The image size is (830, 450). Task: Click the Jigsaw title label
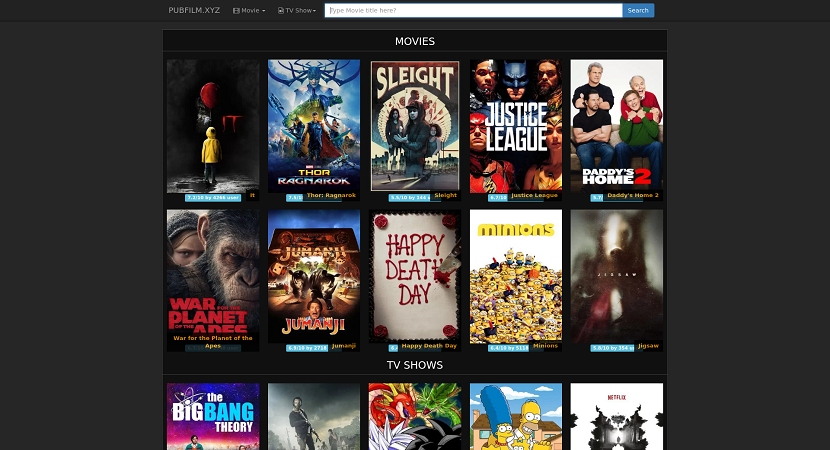[648, 346]
